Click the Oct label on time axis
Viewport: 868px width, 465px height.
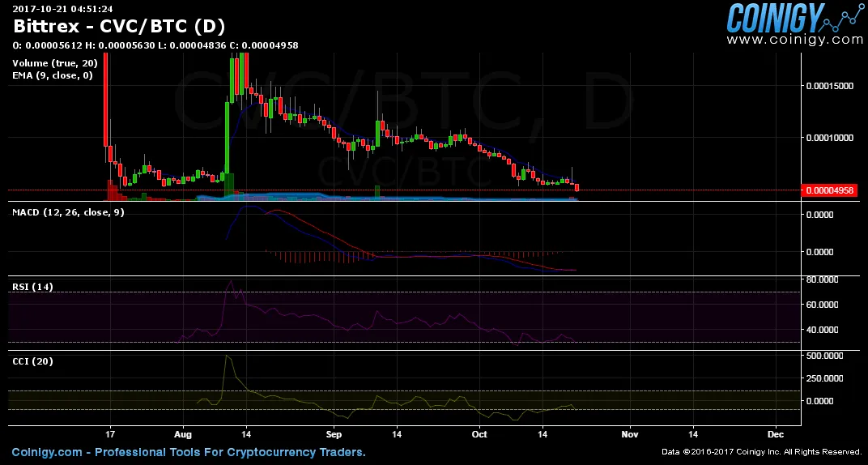coord(479,434)
